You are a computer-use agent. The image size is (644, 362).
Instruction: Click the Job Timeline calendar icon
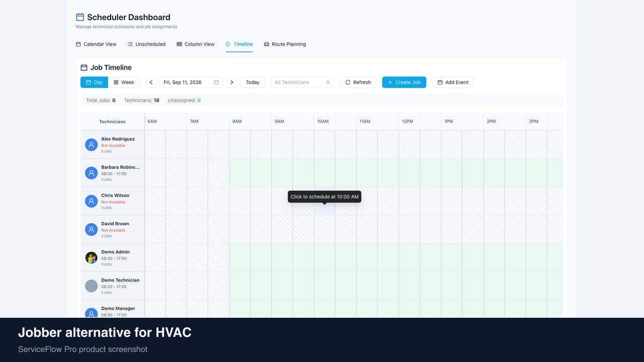point(84,67)
